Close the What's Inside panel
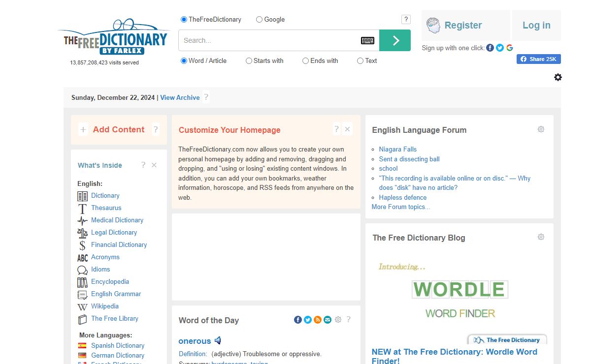The image size is (591, 364). (x=154, y=165)
